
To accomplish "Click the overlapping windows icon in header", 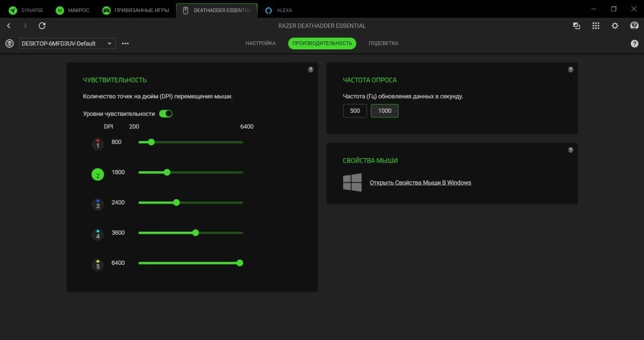I will click(577, 26).
